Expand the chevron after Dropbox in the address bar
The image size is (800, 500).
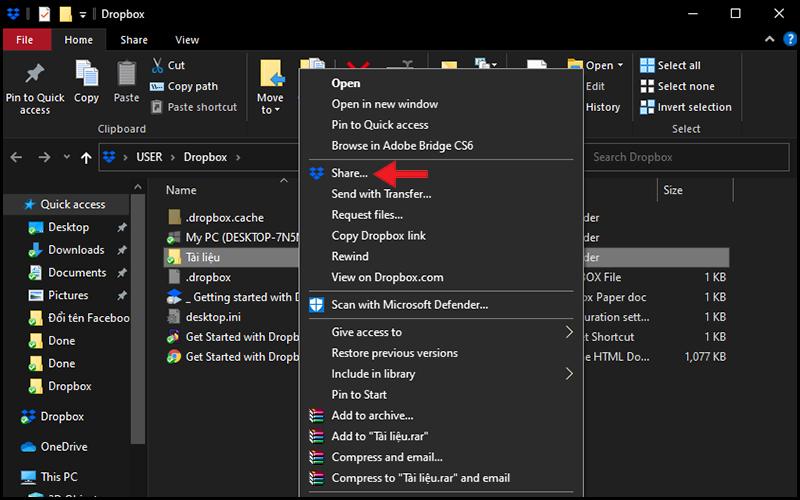(x=238, y=157)
